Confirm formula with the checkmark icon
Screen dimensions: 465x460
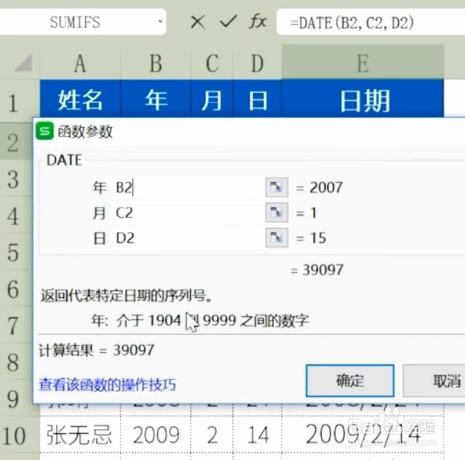pyautogui.click(x=228, y=22)
